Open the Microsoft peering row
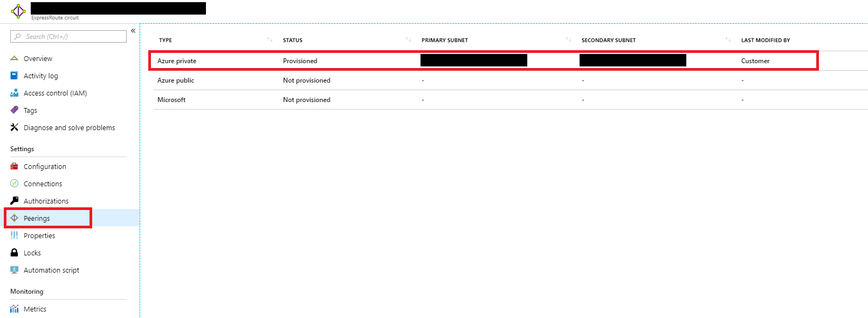 click(171, 100)
